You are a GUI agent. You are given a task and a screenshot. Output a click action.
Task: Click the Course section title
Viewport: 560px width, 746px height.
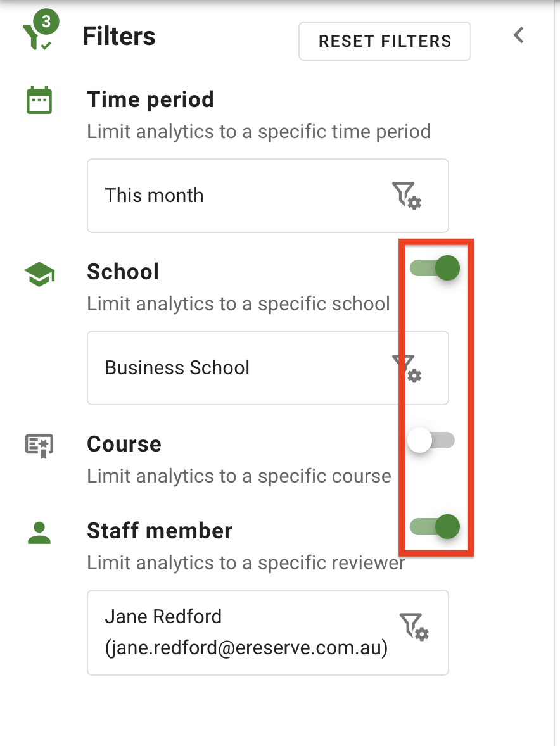[x=124, y=444]
